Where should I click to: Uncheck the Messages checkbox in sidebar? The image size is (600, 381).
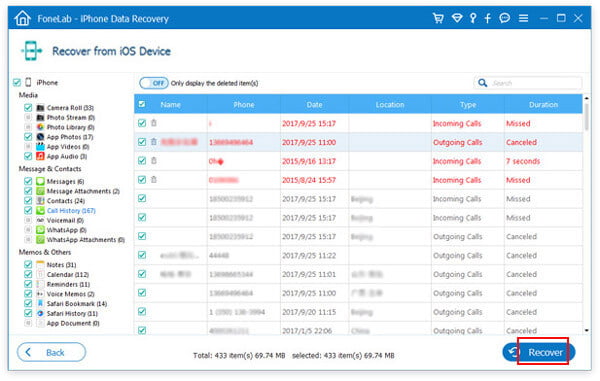28,181
